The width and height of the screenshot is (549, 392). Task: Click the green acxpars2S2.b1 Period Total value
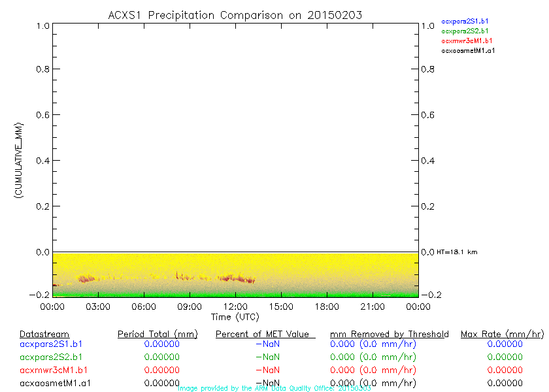pyautogui.click(x=161, y=357)
